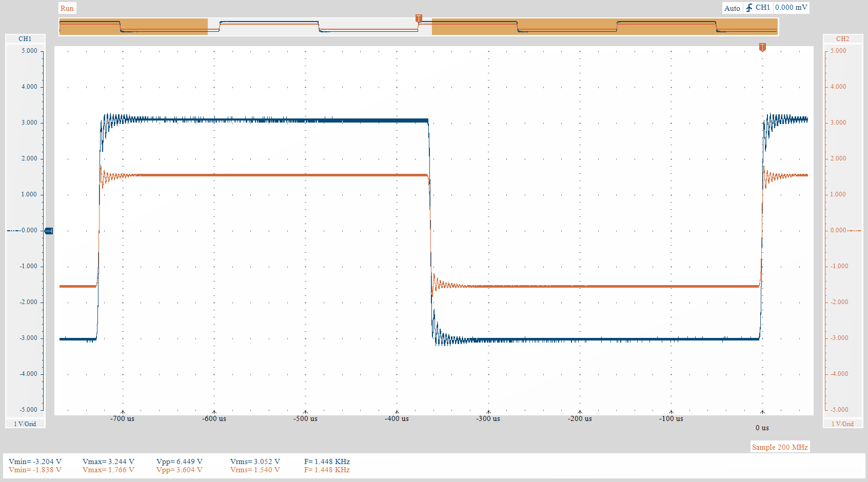Click the Run status button

[67, 8]
